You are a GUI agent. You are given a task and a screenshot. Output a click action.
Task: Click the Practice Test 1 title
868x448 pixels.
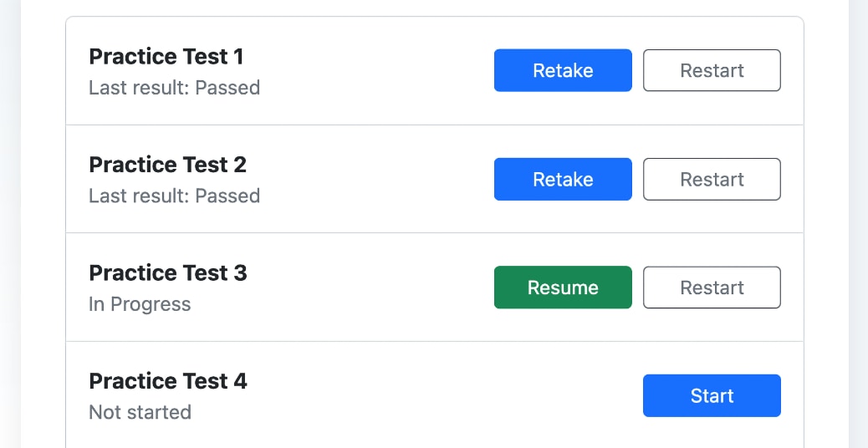(166, 57)
